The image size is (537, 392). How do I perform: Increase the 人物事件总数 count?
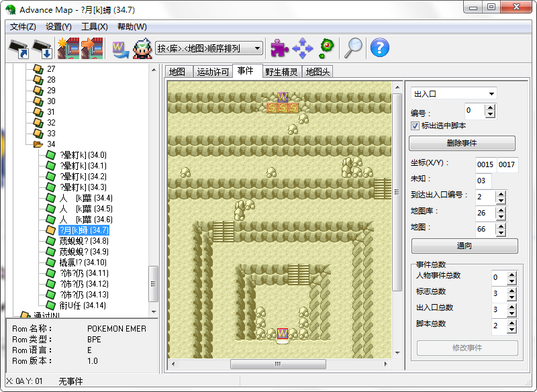511,275
